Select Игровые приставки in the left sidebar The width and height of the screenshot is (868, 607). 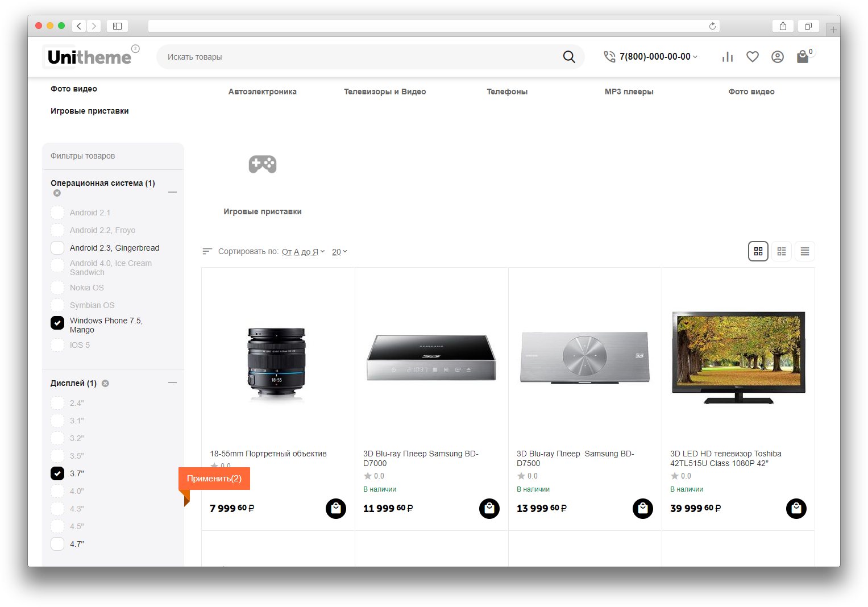coord(90,111)
